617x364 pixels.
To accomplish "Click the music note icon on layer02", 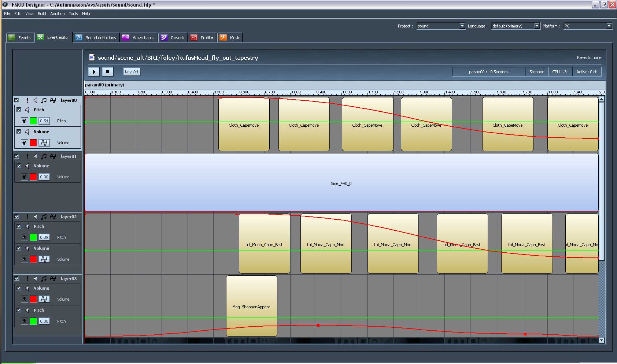I will 44,217.
